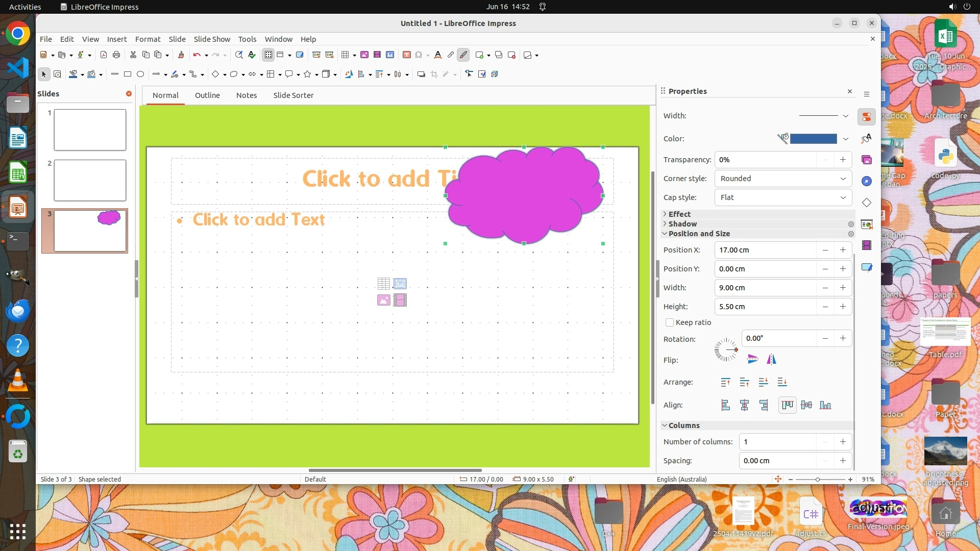Enable the Keep ratio checkbox

(670, 322)
